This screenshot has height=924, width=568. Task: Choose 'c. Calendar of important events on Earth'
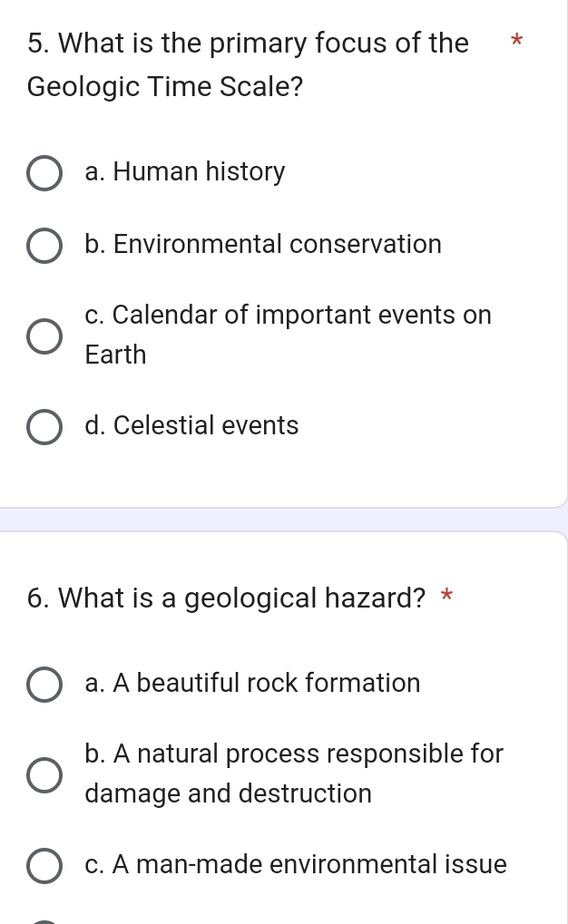click(44, 336)
